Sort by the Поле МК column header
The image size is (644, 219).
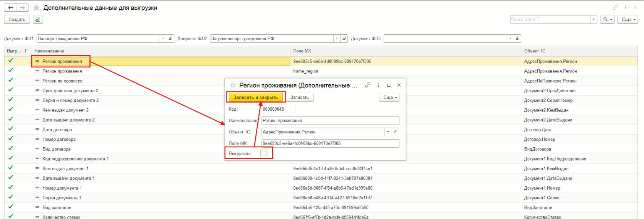(302, 51)
